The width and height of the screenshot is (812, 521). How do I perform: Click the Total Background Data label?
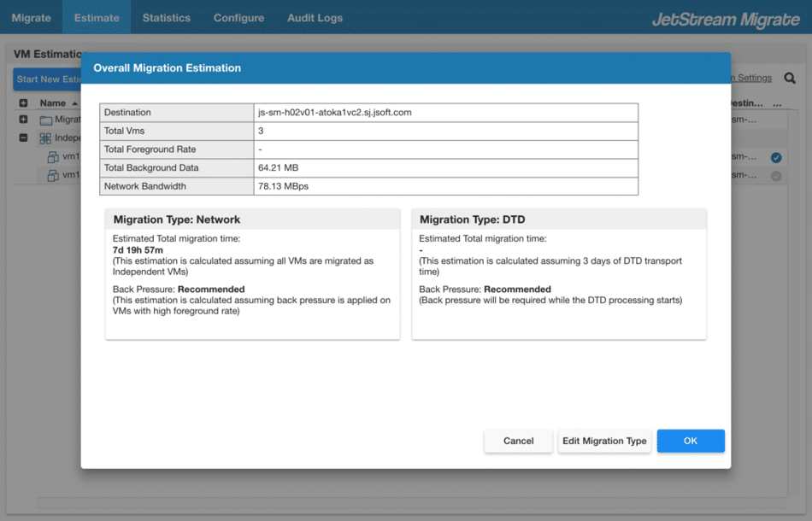(x=151, y=167)
